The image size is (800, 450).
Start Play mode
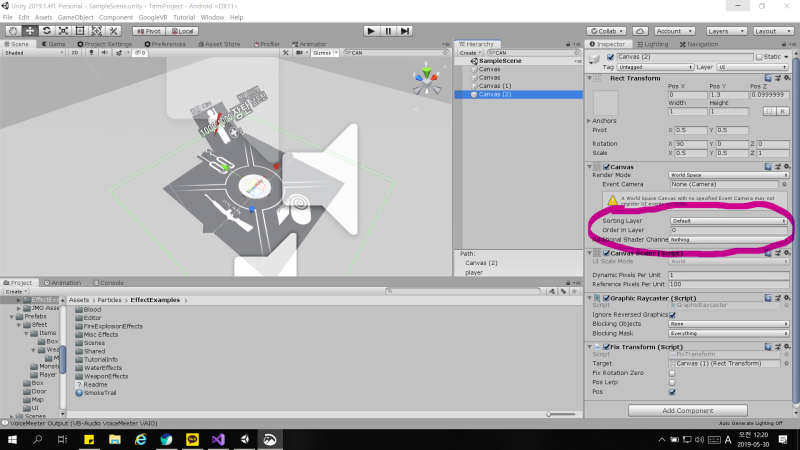click(371, 31)
